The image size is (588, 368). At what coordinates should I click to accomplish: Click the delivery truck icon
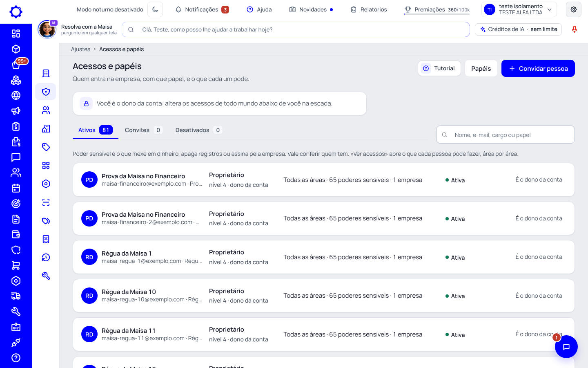[x=16, y=296]
